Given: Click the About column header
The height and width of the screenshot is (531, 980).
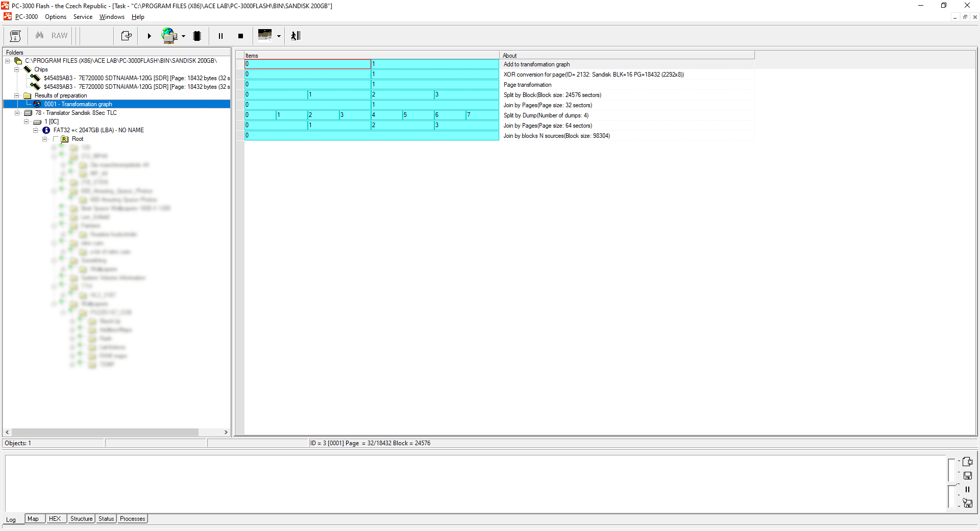Looking at the screenshot, I should click(627, 56).
